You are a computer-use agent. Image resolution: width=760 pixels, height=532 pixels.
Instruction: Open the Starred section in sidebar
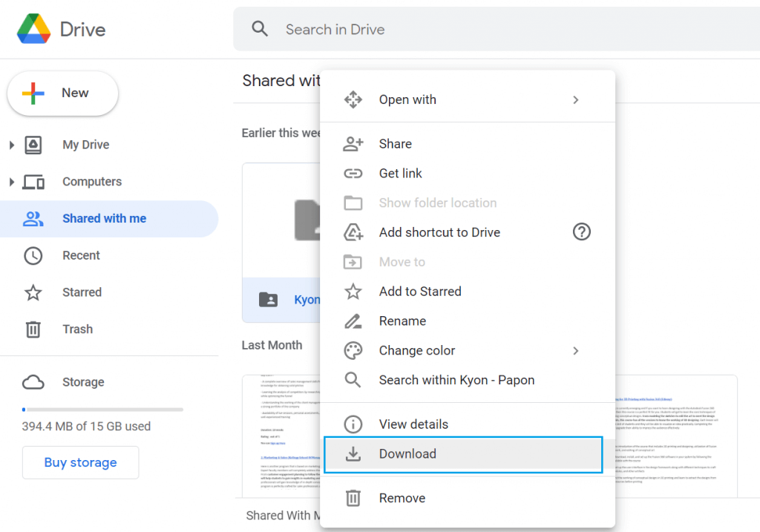[x=82, y=292]
